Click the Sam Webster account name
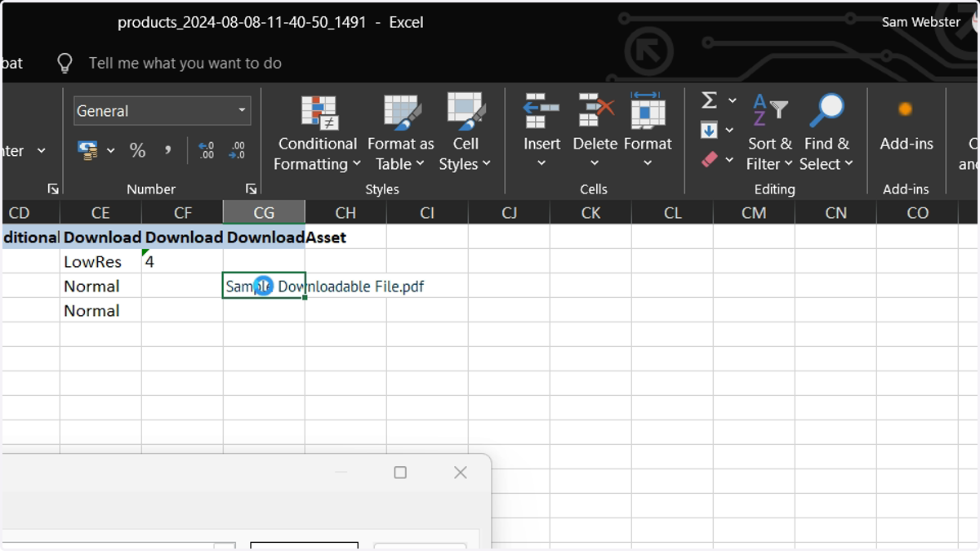Image resolution: width=980 pixels, height=551 pixels. [x=921, y=22]
